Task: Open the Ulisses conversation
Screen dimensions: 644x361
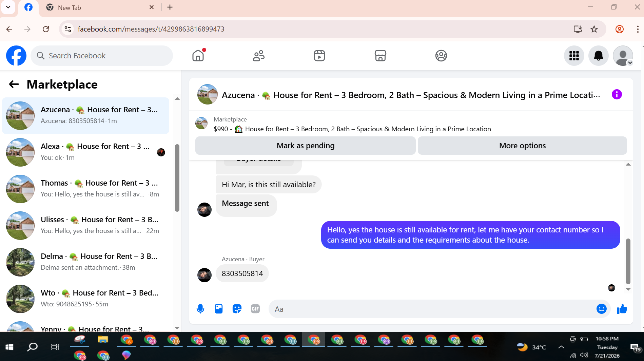Action: tap(86, 226)
